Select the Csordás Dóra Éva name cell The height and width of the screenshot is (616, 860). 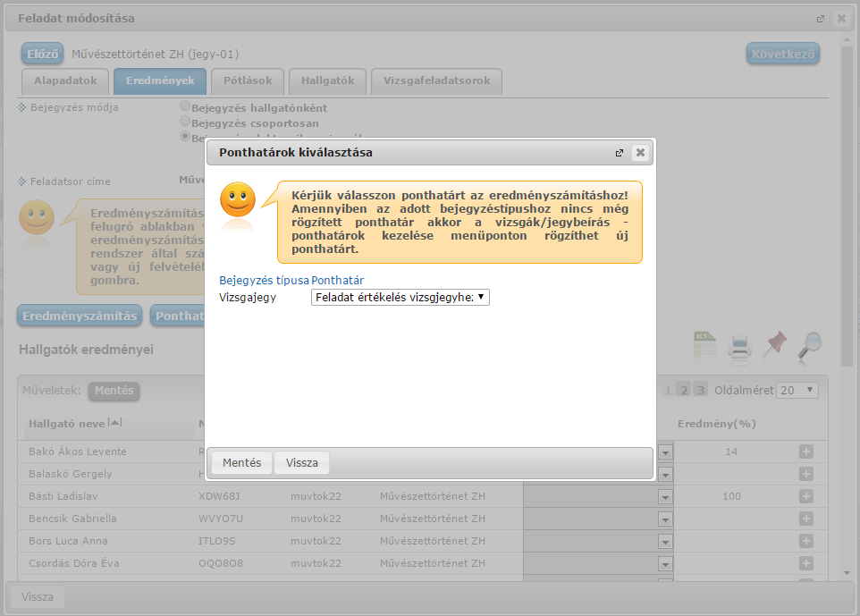pyautogui.click(x=73, y=563)
